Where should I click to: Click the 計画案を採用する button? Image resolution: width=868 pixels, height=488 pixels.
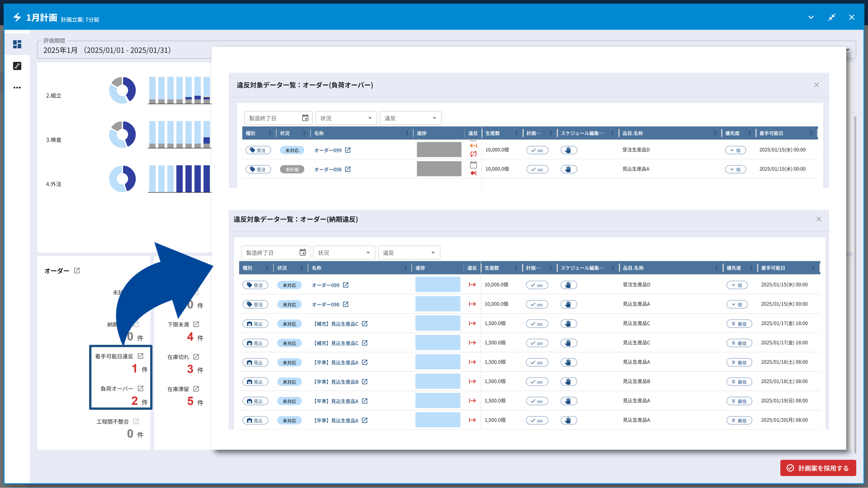[818, 468]
